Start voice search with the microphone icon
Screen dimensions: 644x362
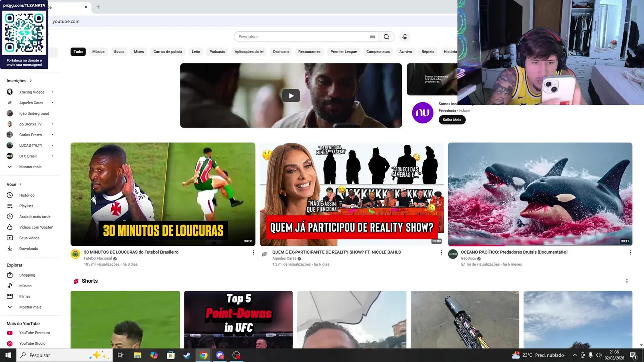coord(405,37)
